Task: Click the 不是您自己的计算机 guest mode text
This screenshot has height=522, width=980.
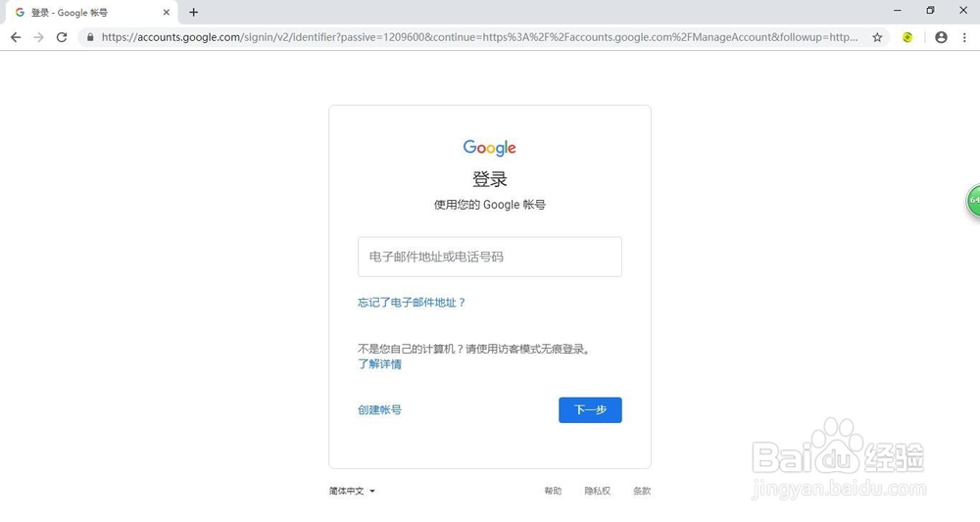Action: [473, 349]
